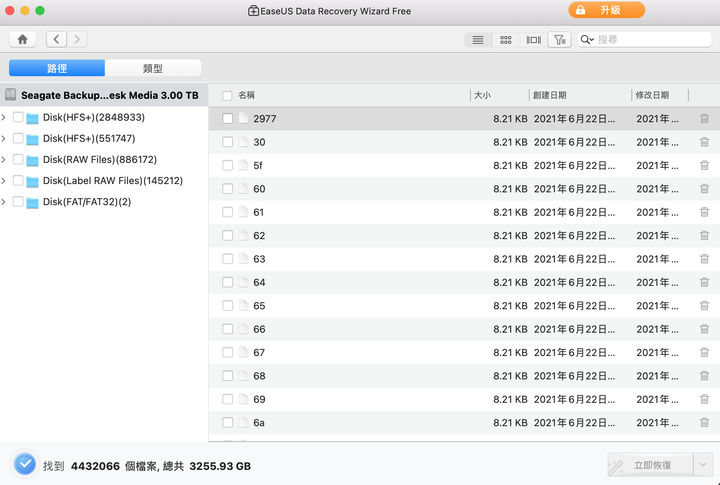Screen dimensions: 720x485
Task: Click the trash icon for file 64
Action: [x=704, y=282]
